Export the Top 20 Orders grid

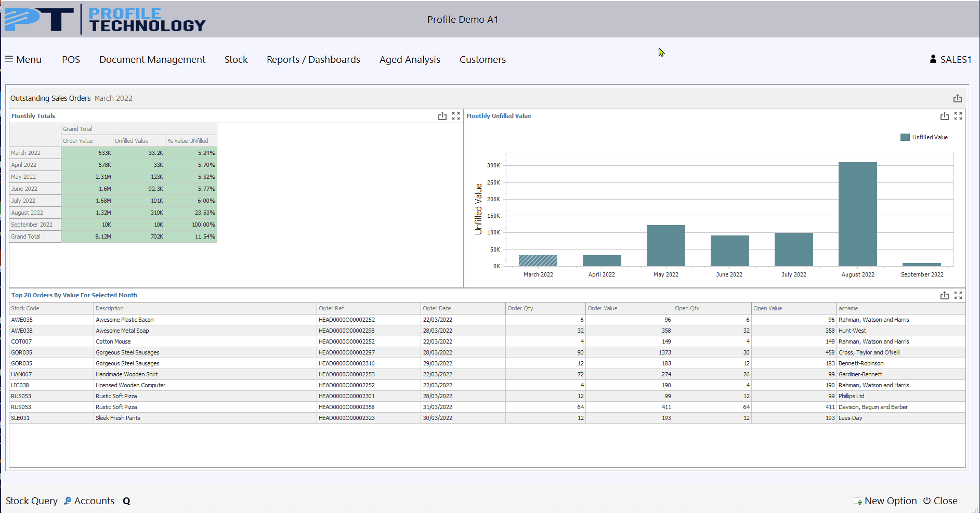tap(945, 295)
